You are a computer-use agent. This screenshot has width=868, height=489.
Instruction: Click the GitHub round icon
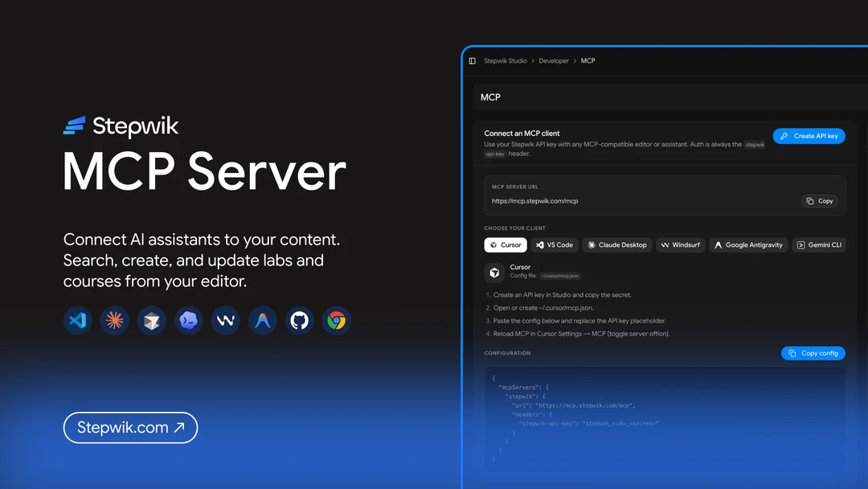300,320
